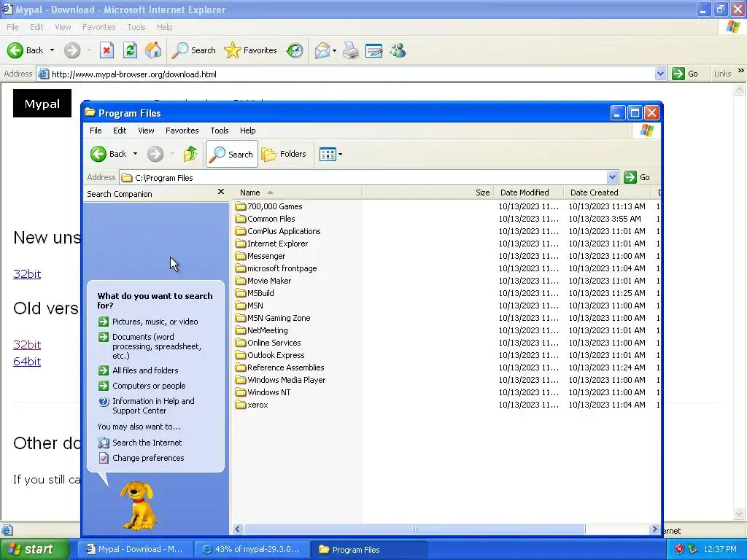Open History in Internet Explorer toolbar

coord(295,50)
